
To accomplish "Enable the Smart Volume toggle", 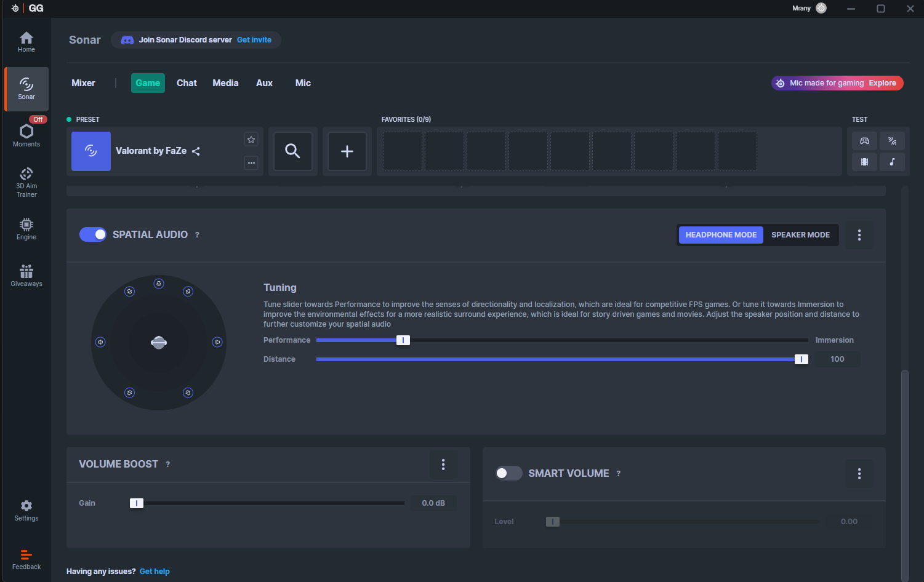I will [508, 473].
